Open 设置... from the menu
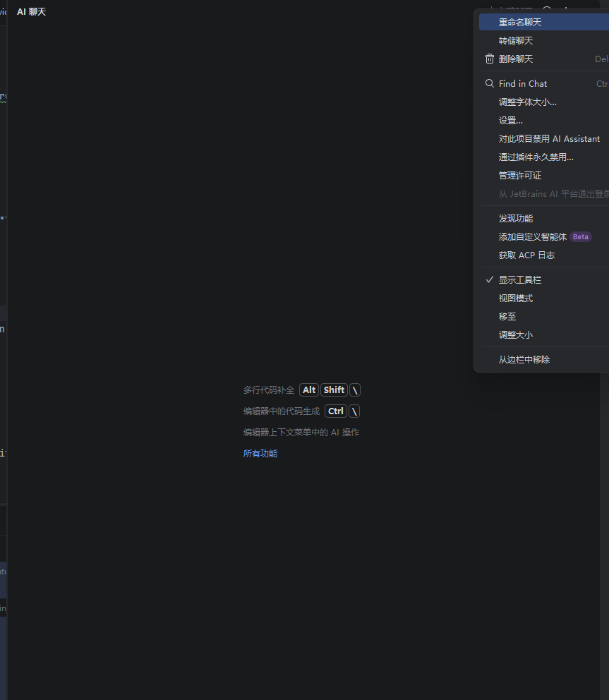This screenshot has width=609, height=700. coord(511,121)
